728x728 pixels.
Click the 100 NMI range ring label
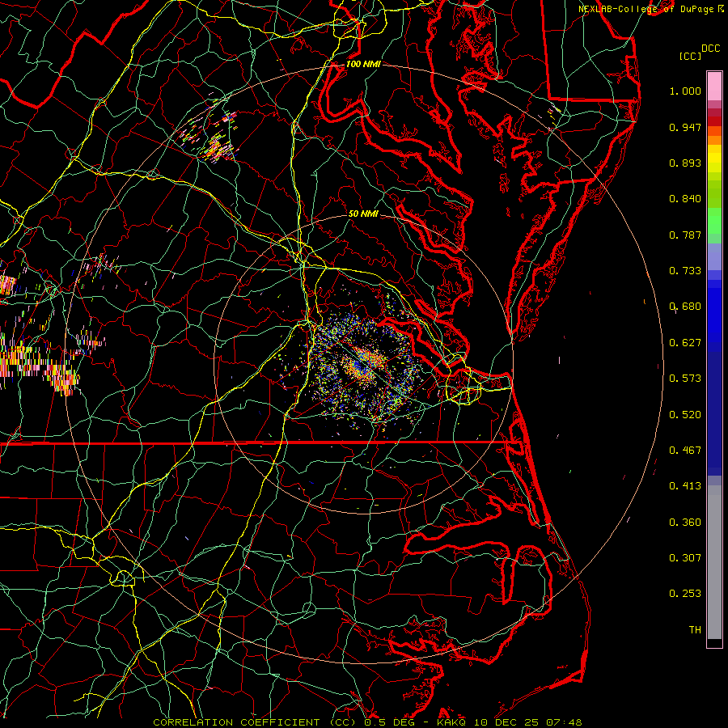(363, 64)
